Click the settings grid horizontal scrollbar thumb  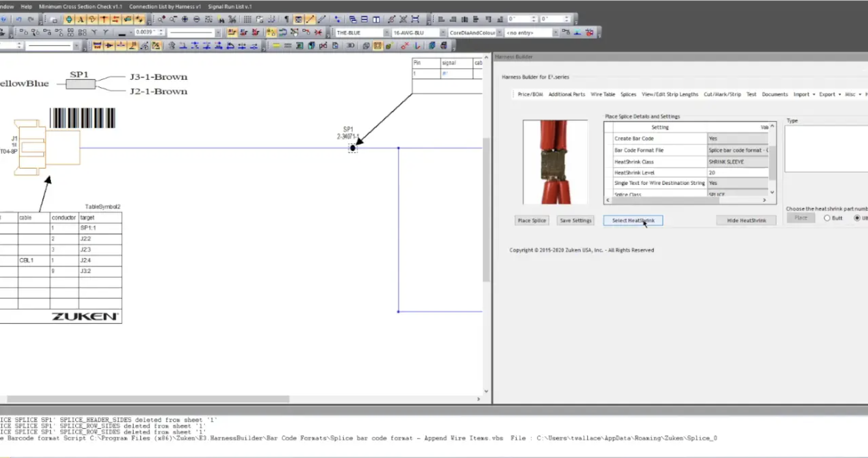coord(665,200)
